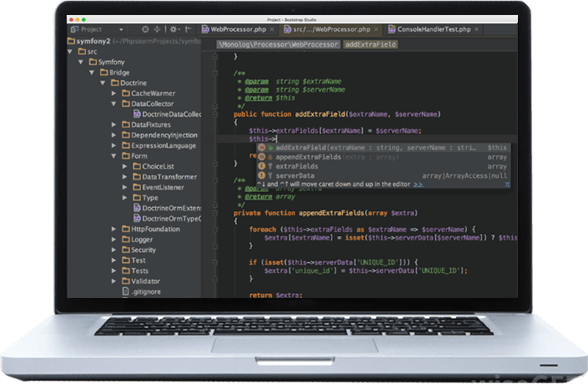This screenshot has width=588, height=384.
Task: Expand the CacheWarmer folder
Action: [x=114, y=93]
